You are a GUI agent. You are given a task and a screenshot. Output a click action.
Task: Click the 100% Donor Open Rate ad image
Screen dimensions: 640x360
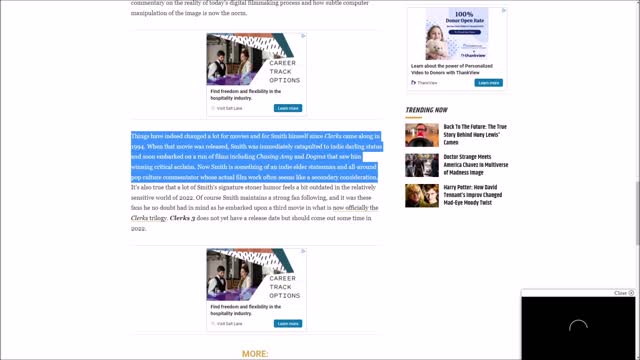click(x=457, y=34)
